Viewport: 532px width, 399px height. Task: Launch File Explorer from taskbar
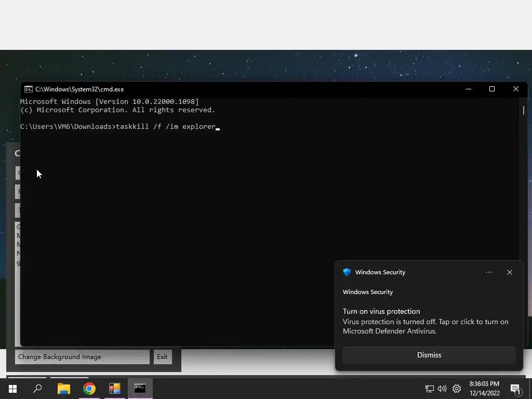[63, 389]
